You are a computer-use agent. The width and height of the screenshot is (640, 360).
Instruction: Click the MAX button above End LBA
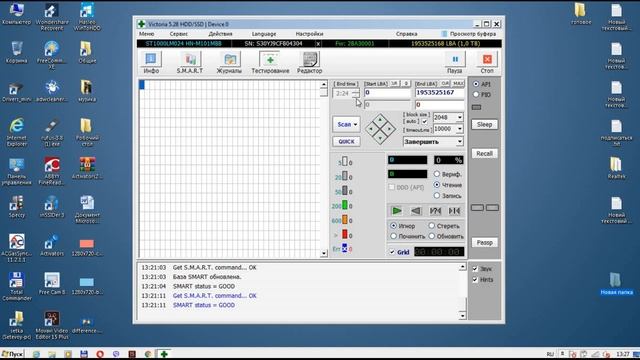pos(458,84)
